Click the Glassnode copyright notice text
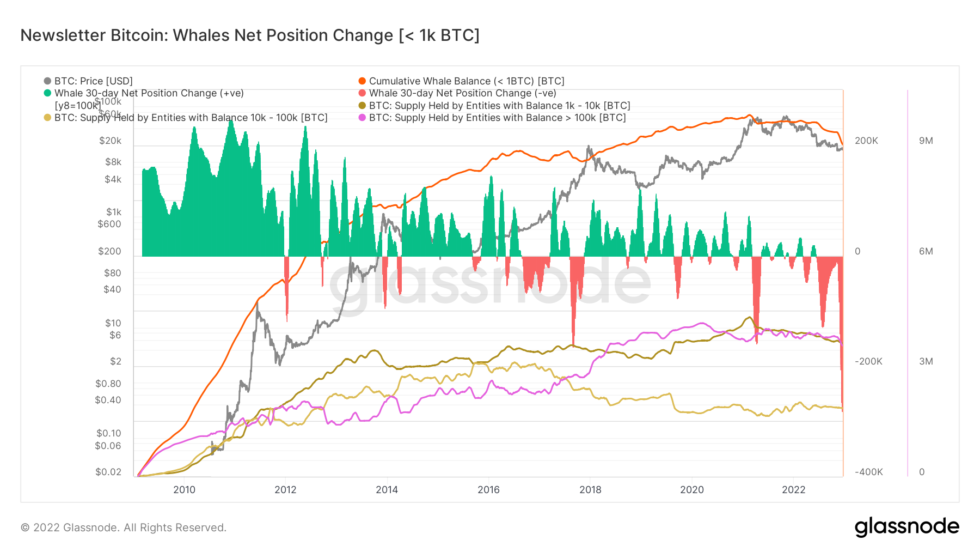This screenshot has height=552, width=980. coord(124,527)
